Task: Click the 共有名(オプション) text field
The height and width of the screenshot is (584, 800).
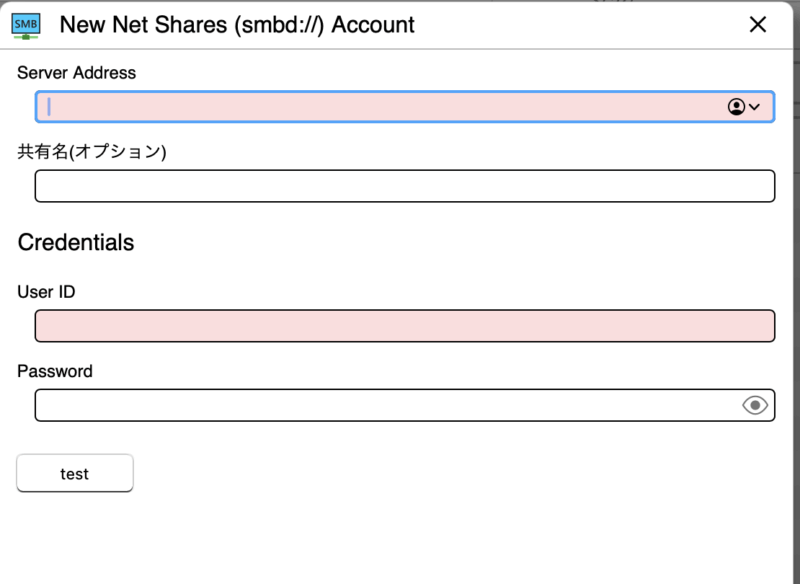Action: (405, 186)
